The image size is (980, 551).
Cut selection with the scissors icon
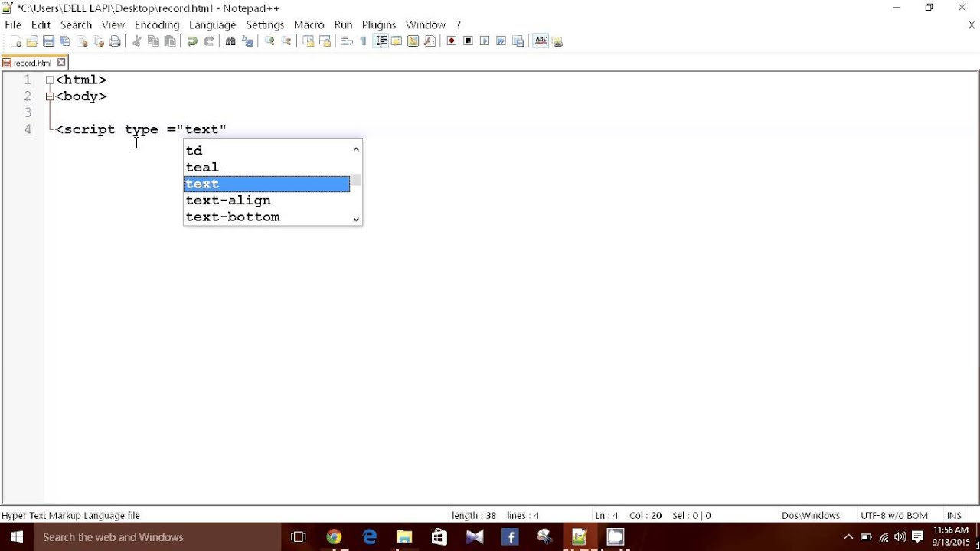point(137,41)
